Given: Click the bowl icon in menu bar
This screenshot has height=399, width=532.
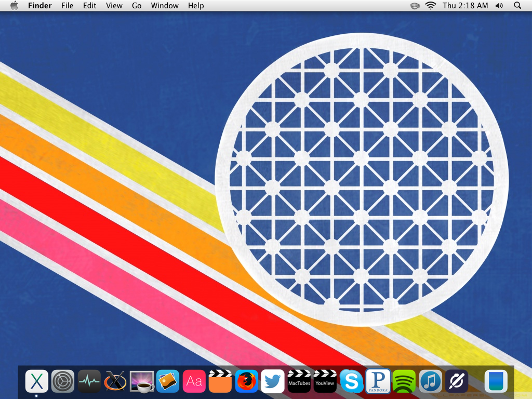Looking at the screenshot, I should click(x=415, y=6).
